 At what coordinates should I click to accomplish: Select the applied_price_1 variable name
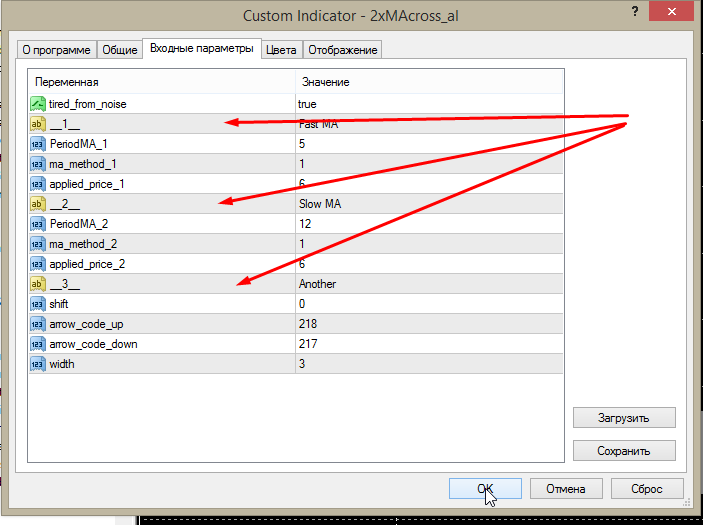click(87, 184)
